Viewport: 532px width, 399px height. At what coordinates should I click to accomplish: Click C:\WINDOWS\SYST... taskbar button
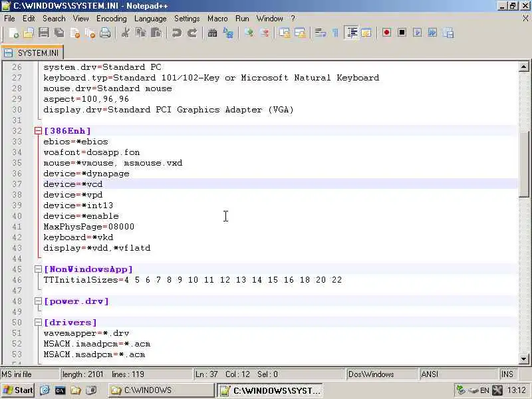[x=270, y=390]
